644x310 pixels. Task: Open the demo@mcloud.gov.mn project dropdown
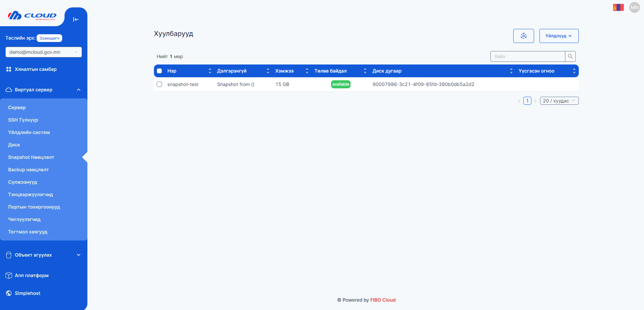coord(43,52)
